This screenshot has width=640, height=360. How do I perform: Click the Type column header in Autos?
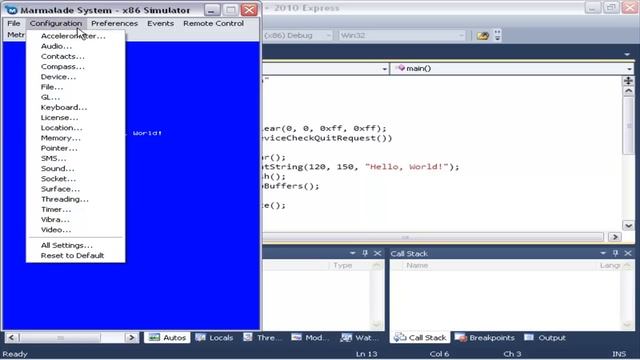click(342, 266)
